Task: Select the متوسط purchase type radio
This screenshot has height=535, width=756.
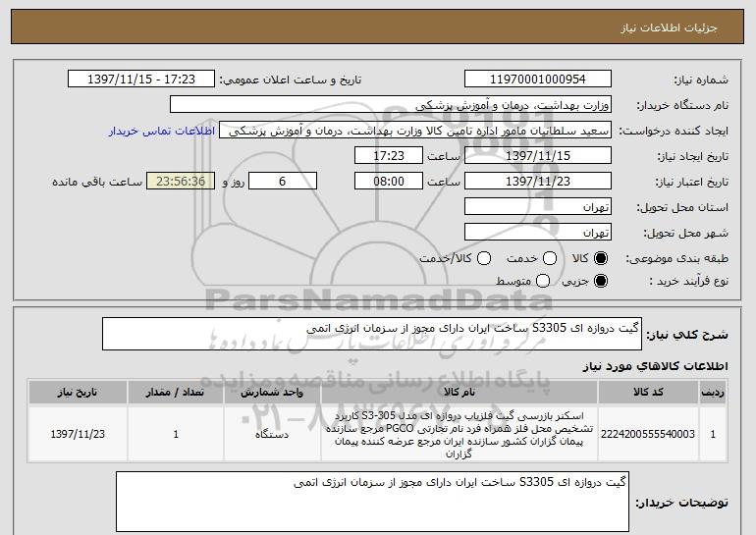Action: (543, 281)
